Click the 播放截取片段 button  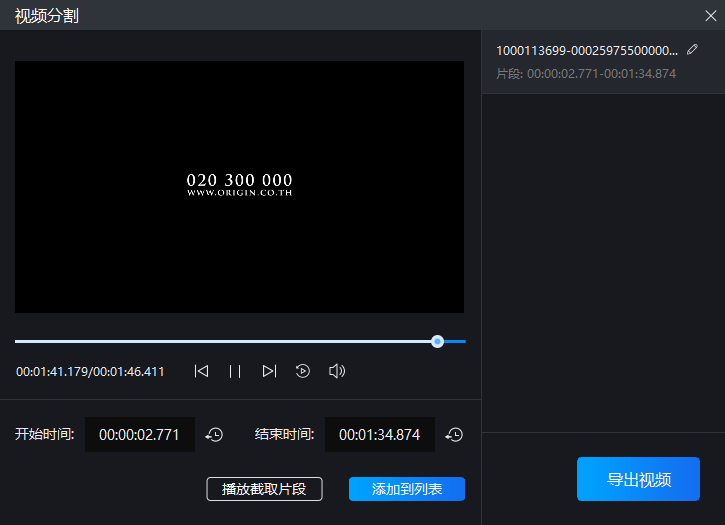point(264,489)
